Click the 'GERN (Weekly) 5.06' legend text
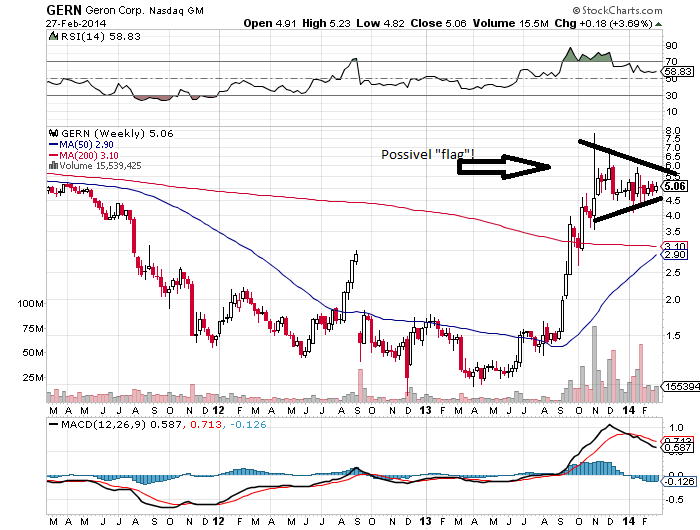The width and height of the screenshot is (700, 530). tap(117, 133)
